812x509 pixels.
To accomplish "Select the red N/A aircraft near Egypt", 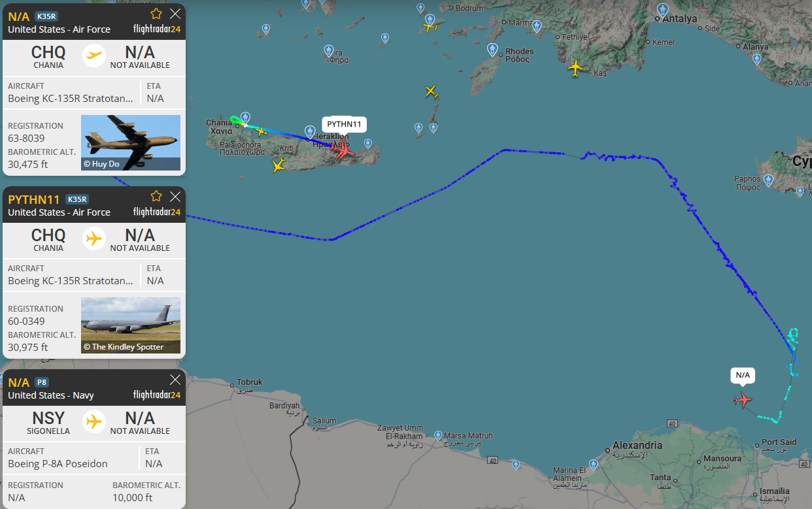I will click(x=743, y=399).
